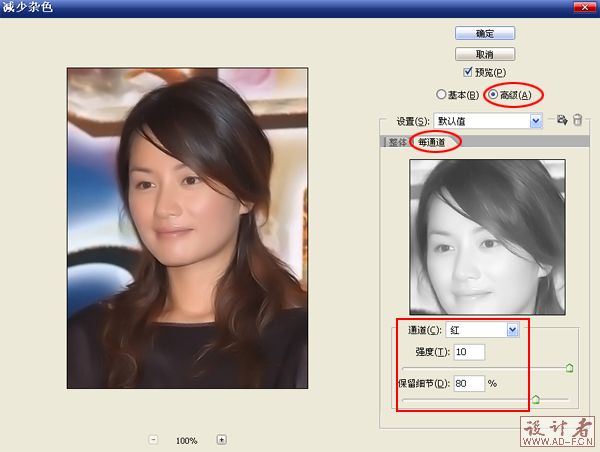Click the trash delete settings icon
Image resolution: width=600 pixels, height=452 pixels.
tap(577, 120)
